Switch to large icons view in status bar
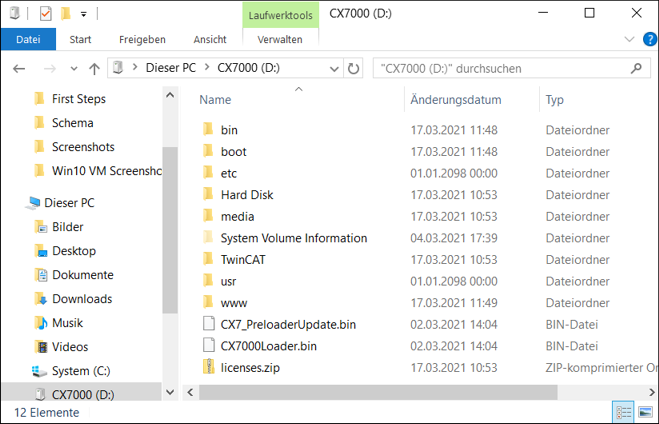 [x=645, y=413]
